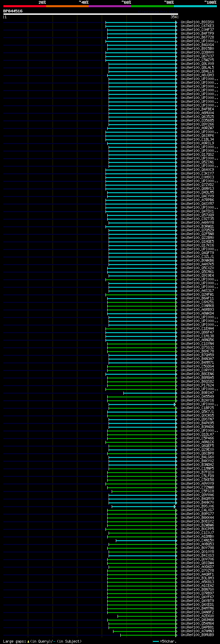Click the UniRef100_B3RWQ1 hit label
Screen dimensions: 220x644
click(x=197, y=227)
